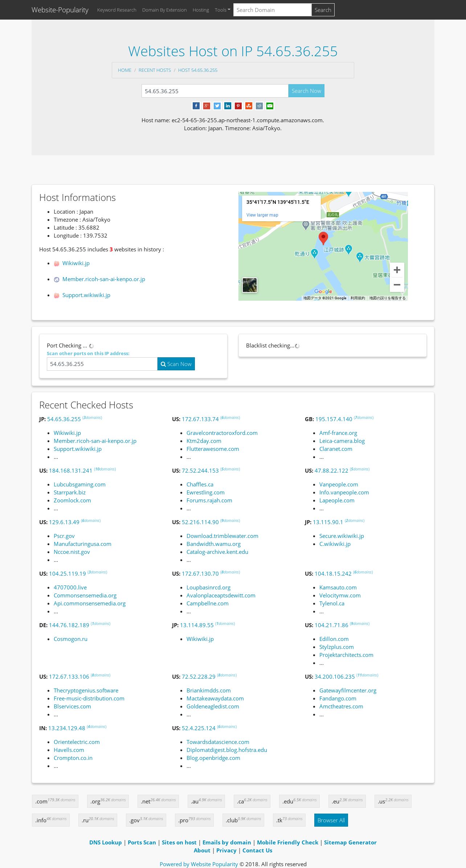This screenshot has width=466, height=868.
Task: Share page via email icon
Action: tap(270, 106)
